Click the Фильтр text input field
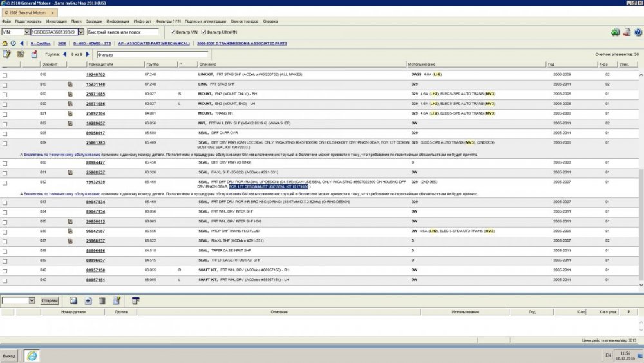 click(x=142, y=55)
